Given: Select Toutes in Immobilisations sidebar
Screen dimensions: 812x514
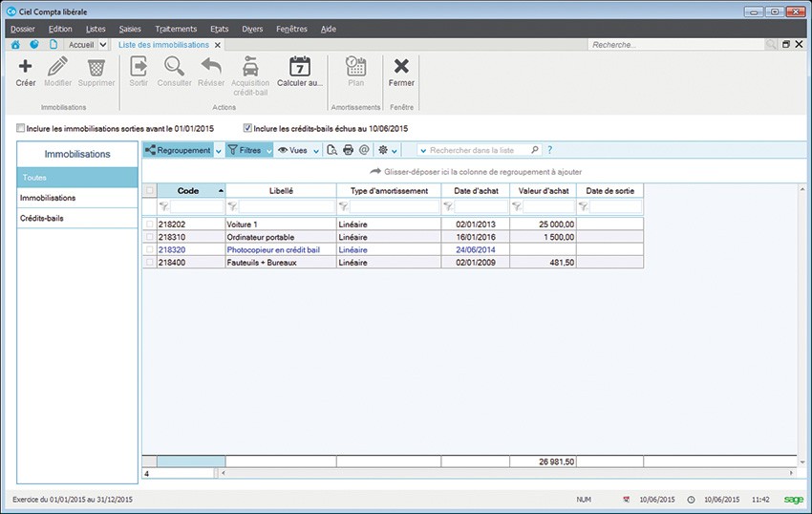Looking at the screenshot, I should pos(77,177).
